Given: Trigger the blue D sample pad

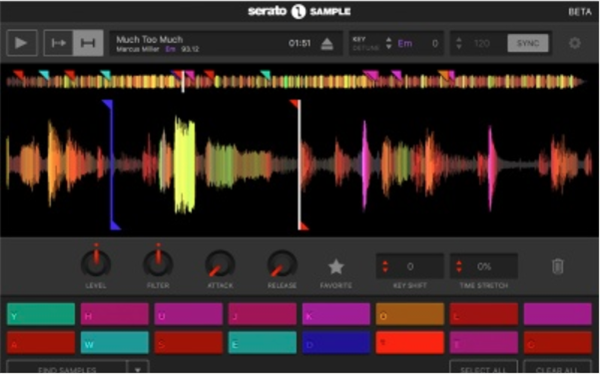Looking at the screenshot, I should (336, 343).
